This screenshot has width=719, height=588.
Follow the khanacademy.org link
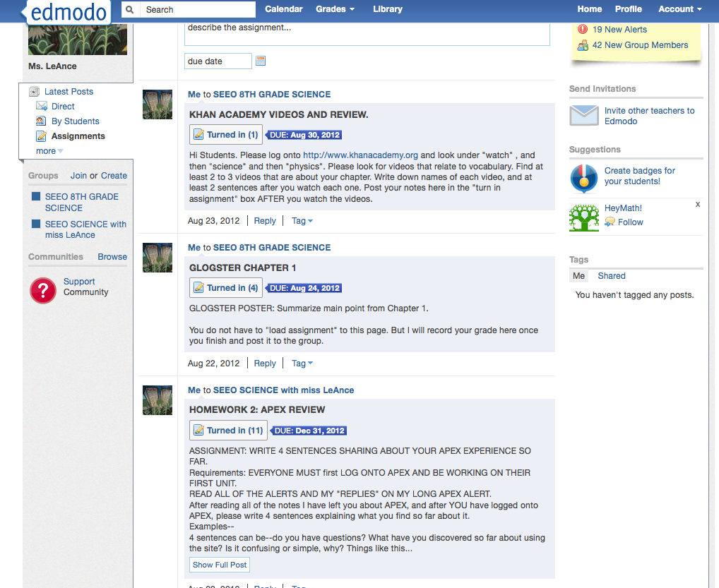(360, 155)
